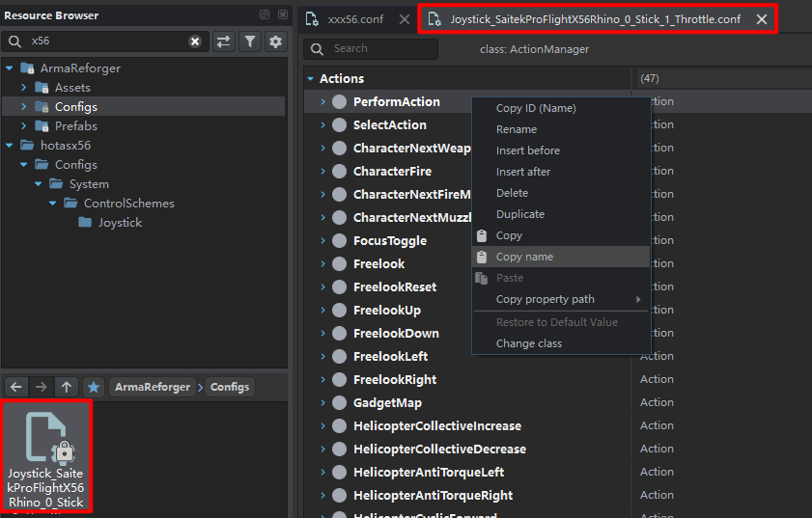Close the Joystick_SaitekProFlightX56Rhino conf tab
This screenshot has width=812, height=518.
click(762, 19)
